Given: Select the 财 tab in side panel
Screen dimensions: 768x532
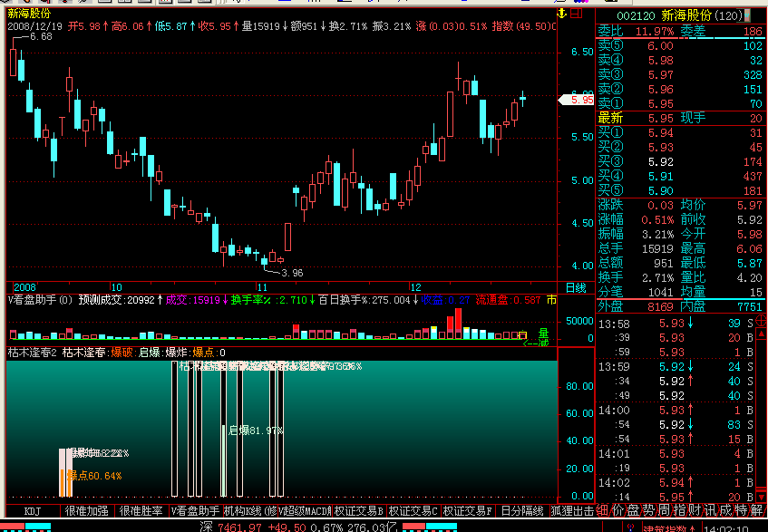Looking at the screenshot, I should point(695,510).
